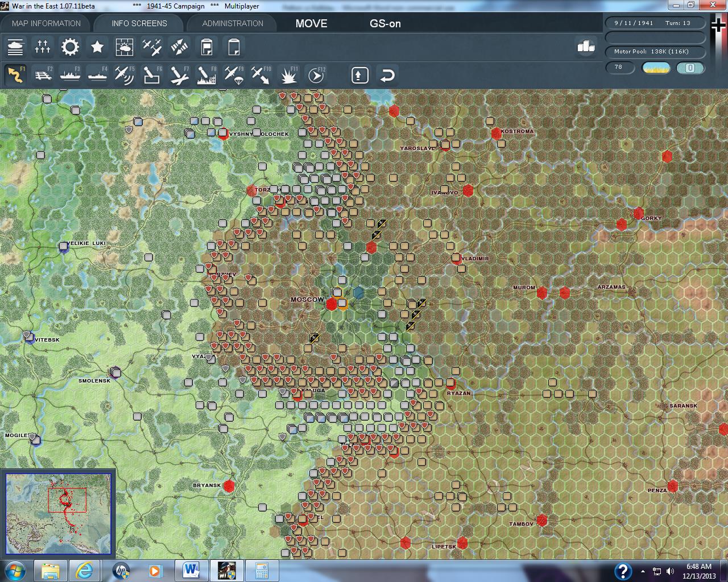Select the F9 air transport mode
728x582 pixels.
234,75
